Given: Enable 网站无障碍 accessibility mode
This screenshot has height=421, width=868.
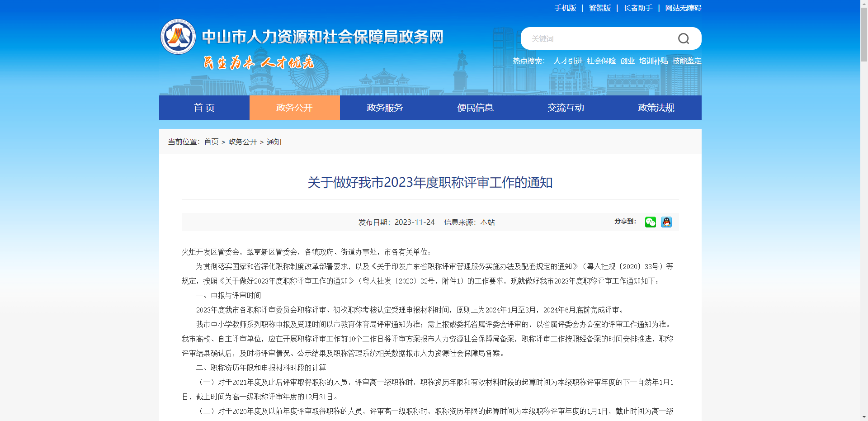Looking at the screenshot, I should [683, 8].
